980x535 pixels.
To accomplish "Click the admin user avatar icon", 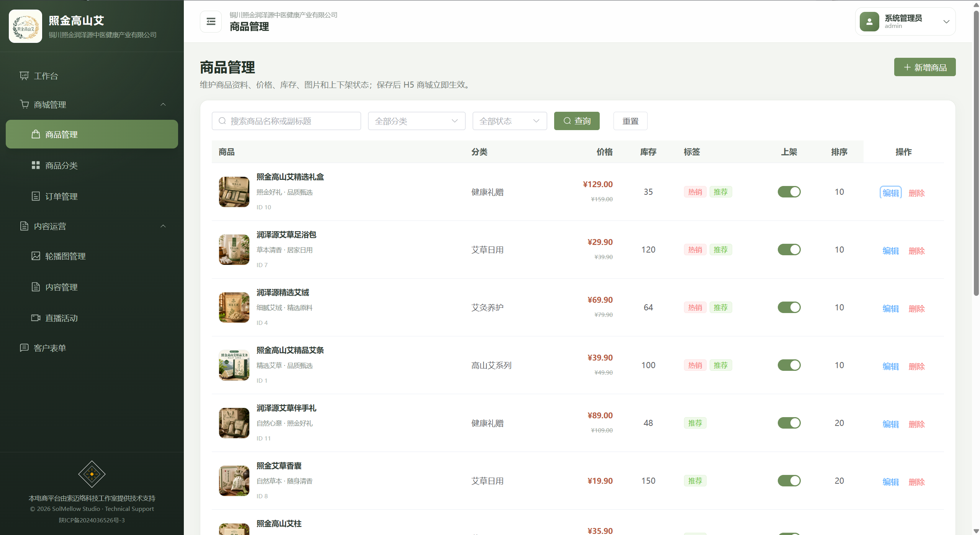I will click(x=869, y=22).
